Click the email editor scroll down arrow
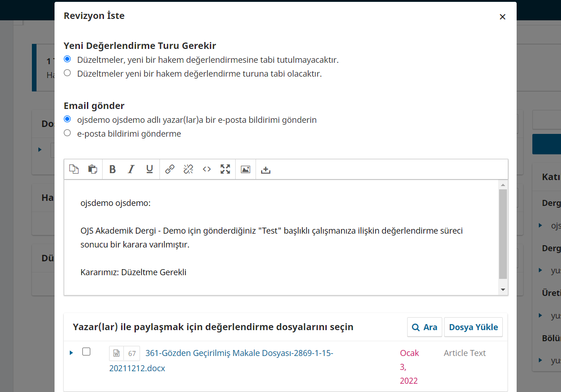Image resolution: width=561 pixels, height=392 pixels. 503,289
